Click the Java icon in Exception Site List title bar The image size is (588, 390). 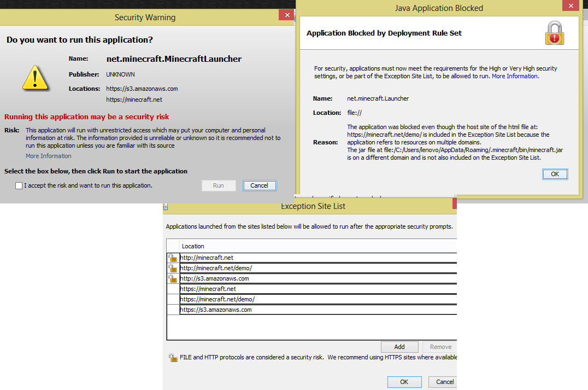[x=165, y=206]
